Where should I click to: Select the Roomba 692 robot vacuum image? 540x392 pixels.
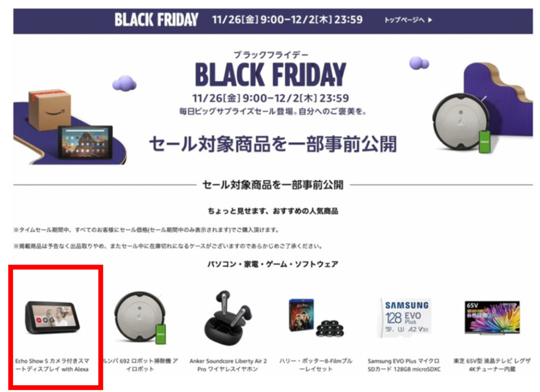(x=140, y=317)
